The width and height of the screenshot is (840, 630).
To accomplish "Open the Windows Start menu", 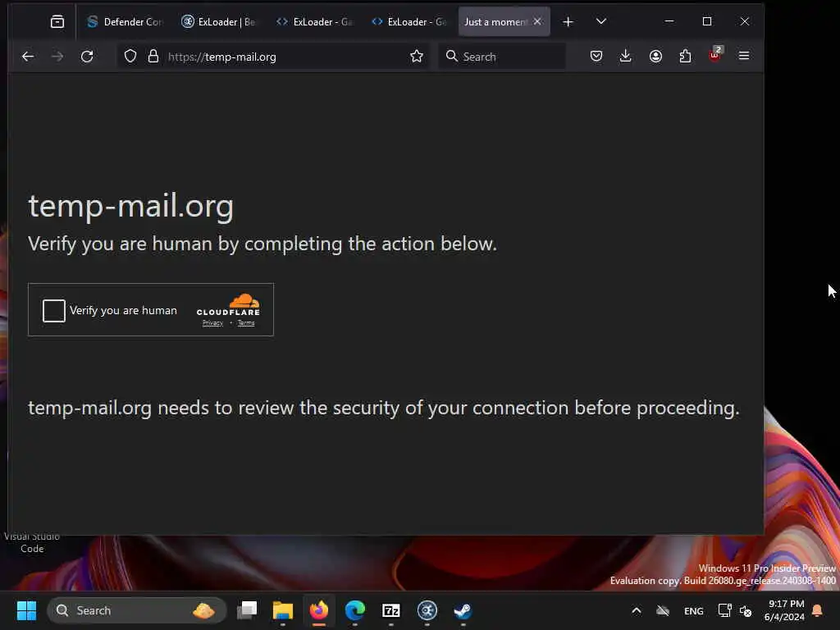I will (26, 610).
